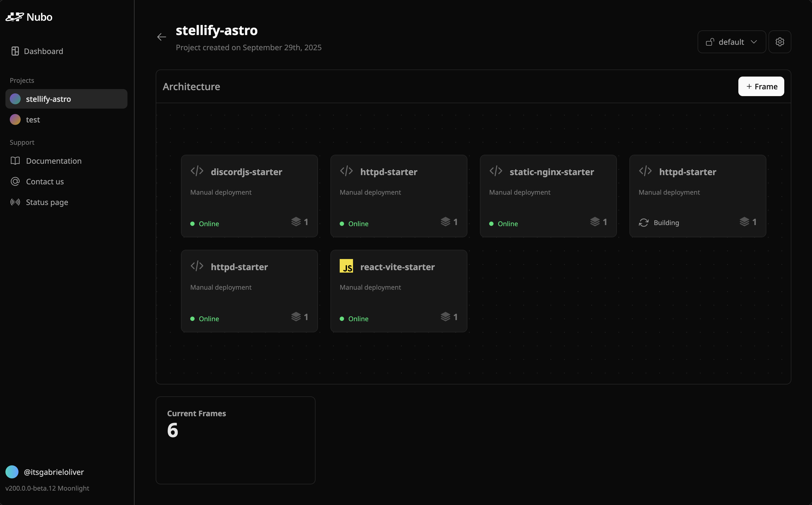Click the back arrow icon
This screenshot has height=505, width=812.
161,37
